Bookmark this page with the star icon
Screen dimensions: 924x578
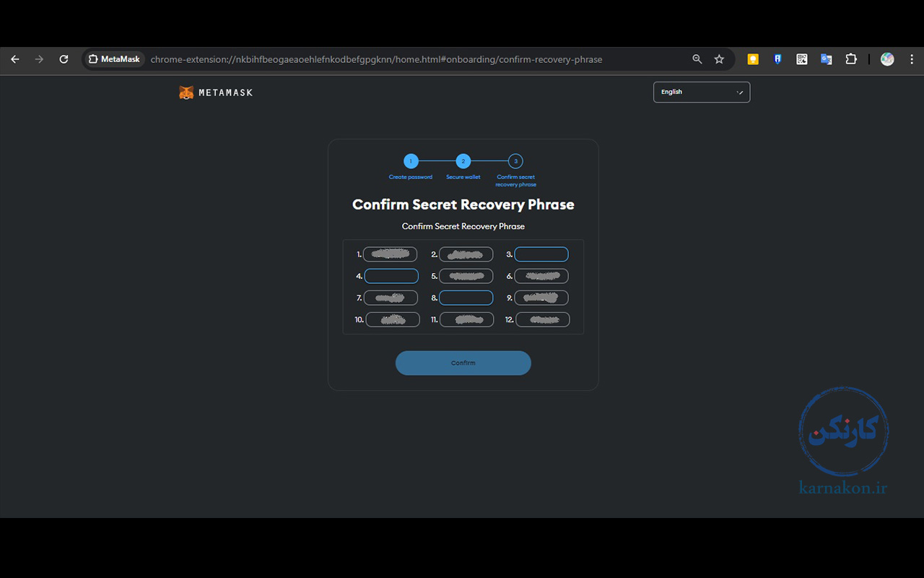click(x=719, y=59)
